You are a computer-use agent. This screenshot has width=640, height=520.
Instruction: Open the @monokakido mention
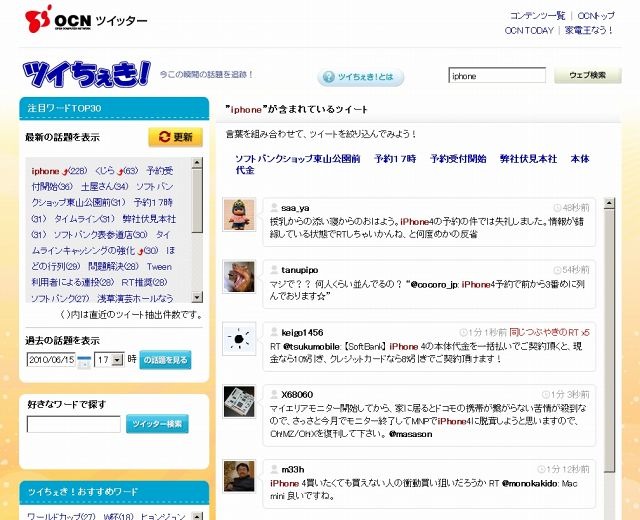[530, 484]
